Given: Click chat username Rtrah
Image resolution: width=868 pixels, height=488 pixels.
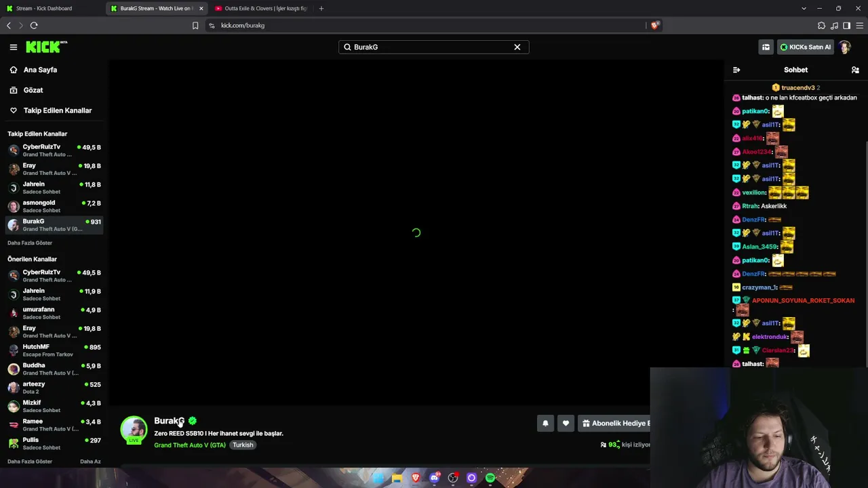Looking at the screenshot, I should click(x=749, y=206).
